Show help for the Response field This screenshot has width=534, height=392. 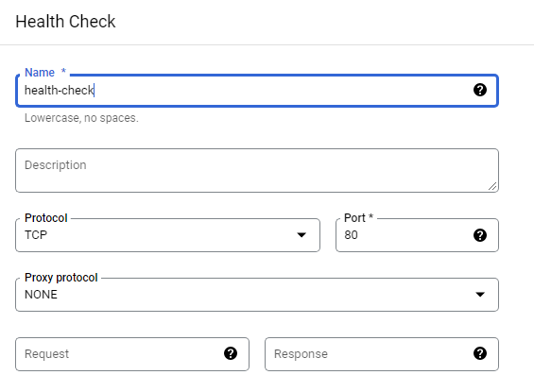coord(480,353)
